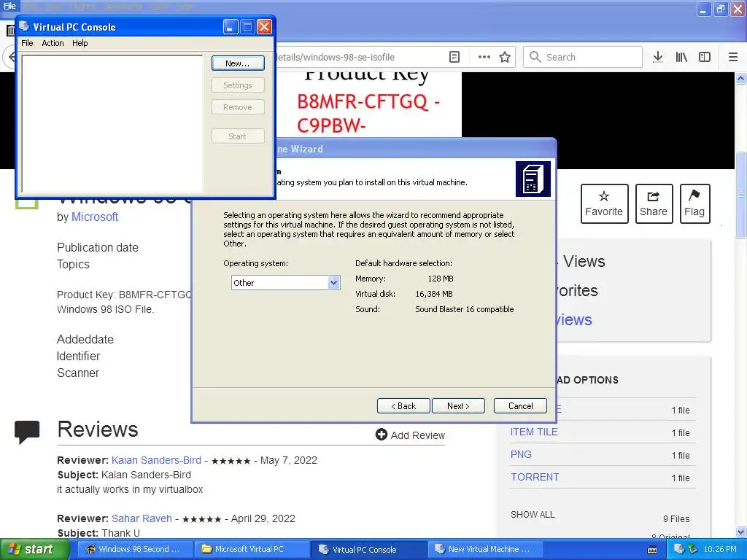The height and width of the screenshot is (560, 747).
Task: Open Firefox downloads arrow icon
Action: [x=657, y=57]
